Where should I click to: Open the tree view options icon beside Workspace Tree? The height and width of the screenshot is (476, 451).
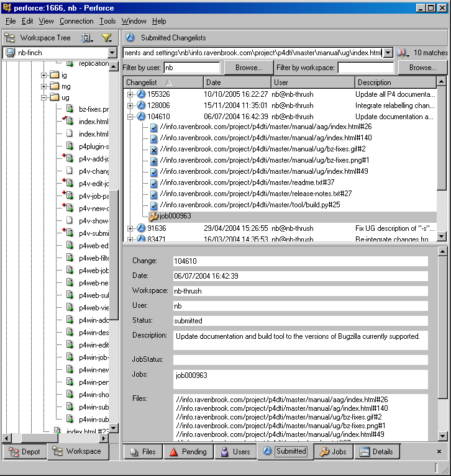click(86, 38)
